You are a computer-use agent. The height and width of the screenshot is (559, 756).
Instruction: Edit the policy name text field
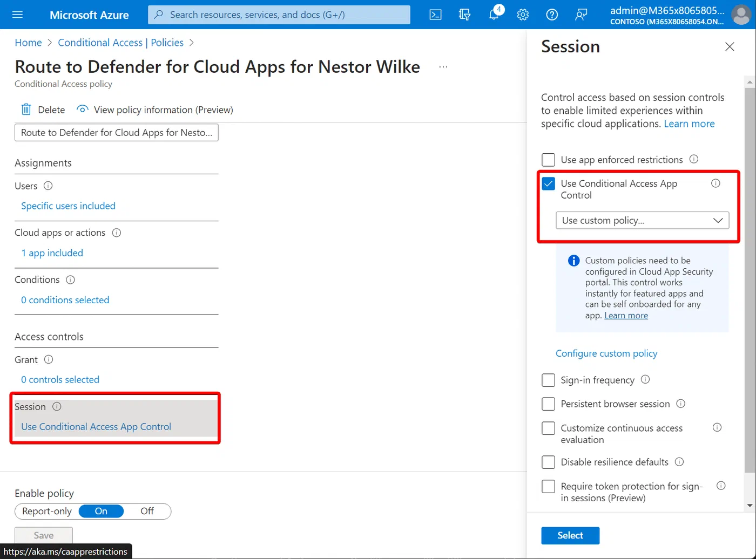pyautogui.click(x=117, y=133)
